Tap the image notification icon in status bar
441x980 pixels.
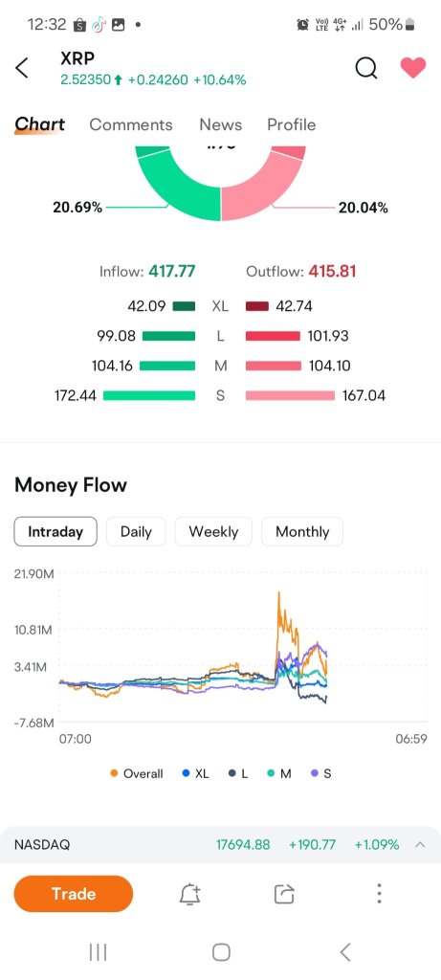(118, 25)
